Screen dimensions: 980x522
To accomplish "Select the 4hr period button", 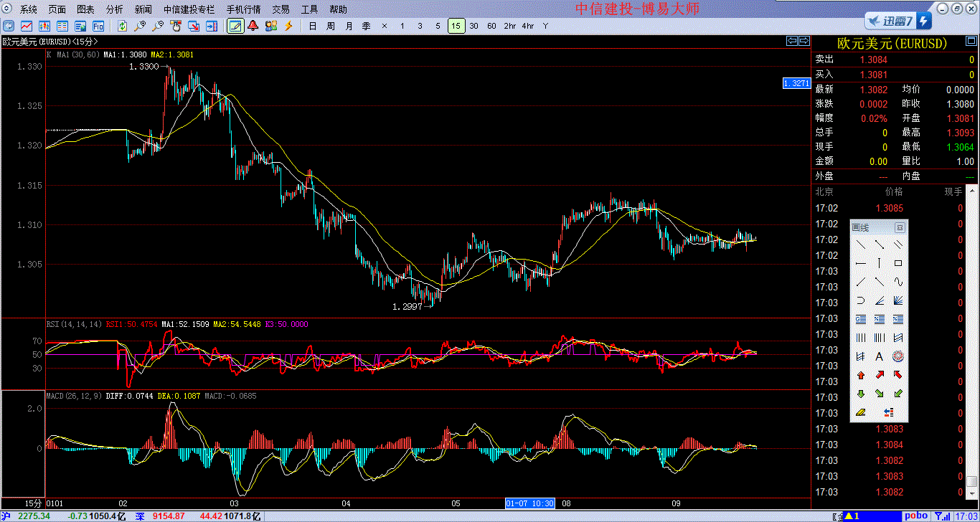I will point(528,26).
